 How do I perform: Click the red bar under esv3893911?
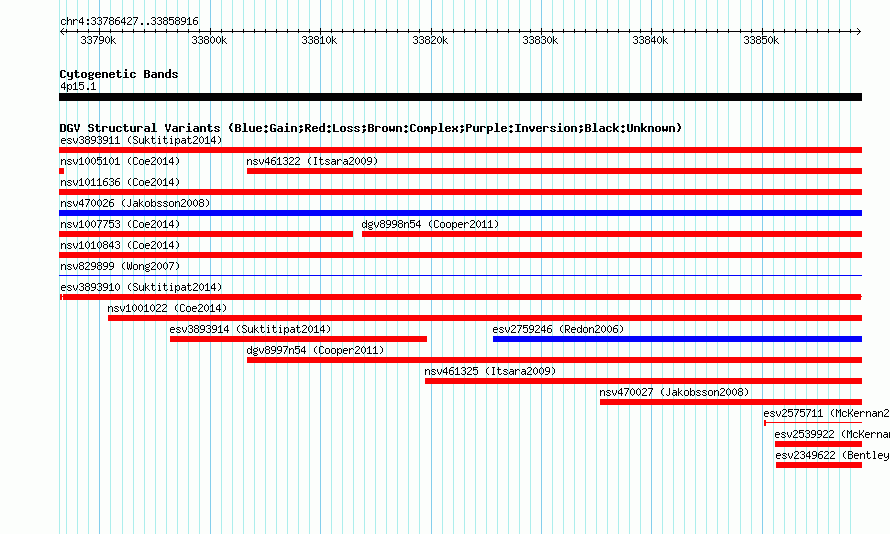click(460, 150)
